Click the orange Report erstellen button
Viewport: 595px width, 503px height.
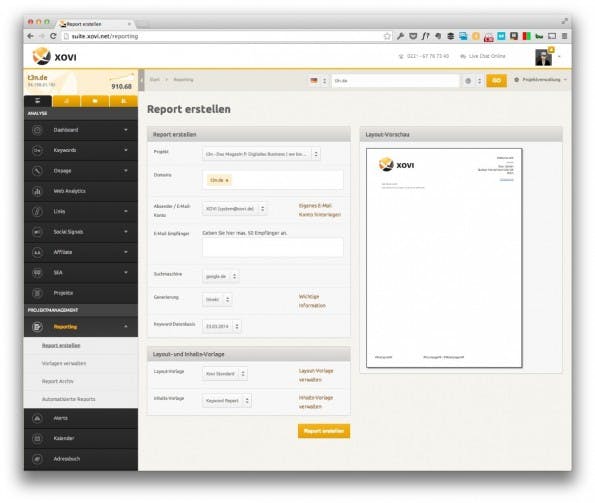coord(324,431)
